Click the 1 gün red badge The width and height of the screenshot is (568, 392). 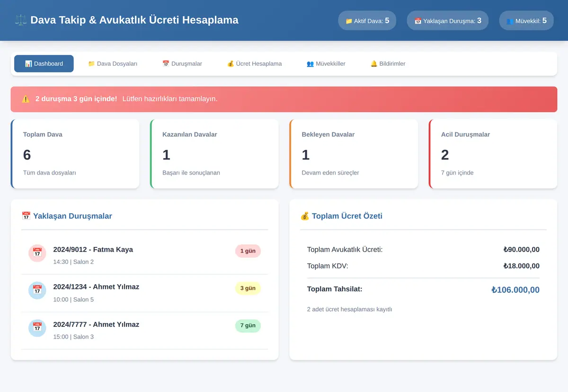point(248,251)
